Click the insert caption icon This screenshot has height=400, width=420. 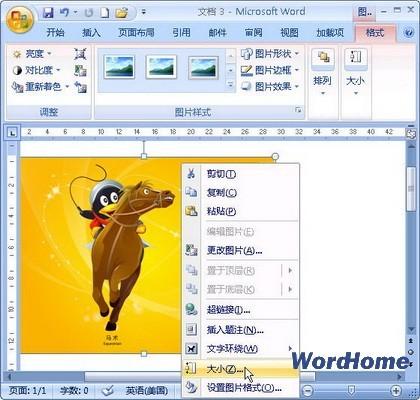(x=191, y=330)
